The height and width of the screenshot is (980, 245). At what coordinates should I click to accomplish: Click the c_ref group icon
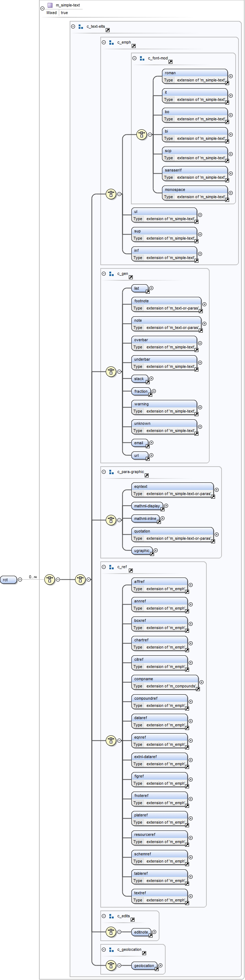click(x=111, y=567)
